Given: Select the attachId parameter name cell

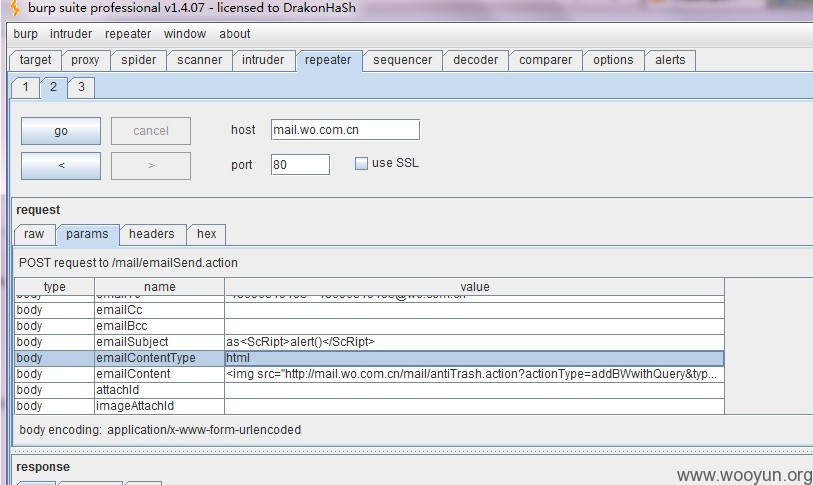Looking at the screenshot, I should 160,391.
